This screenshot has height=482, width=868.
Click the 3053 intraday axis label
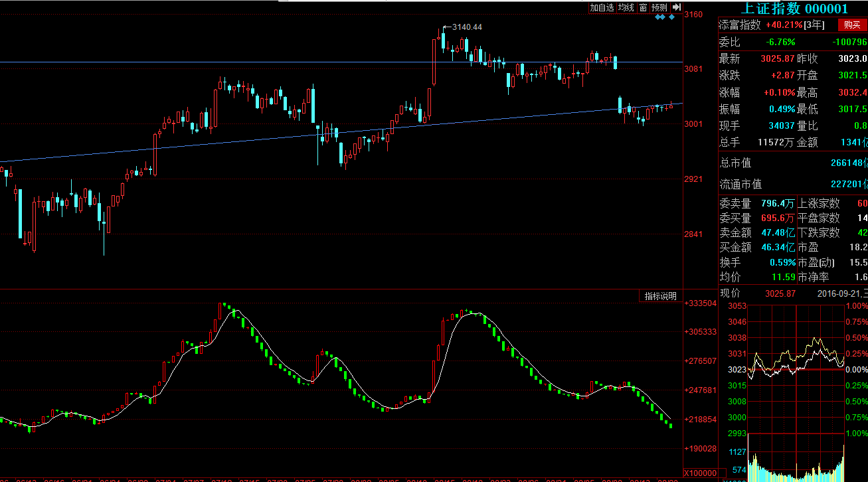coord(737,306)
